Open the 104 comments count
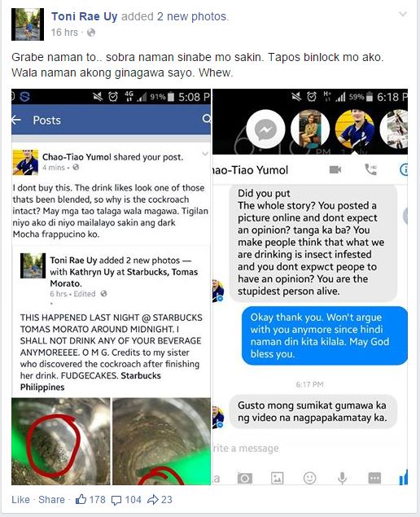This screenshot has height=517, width=420. [x=126, y=500]
